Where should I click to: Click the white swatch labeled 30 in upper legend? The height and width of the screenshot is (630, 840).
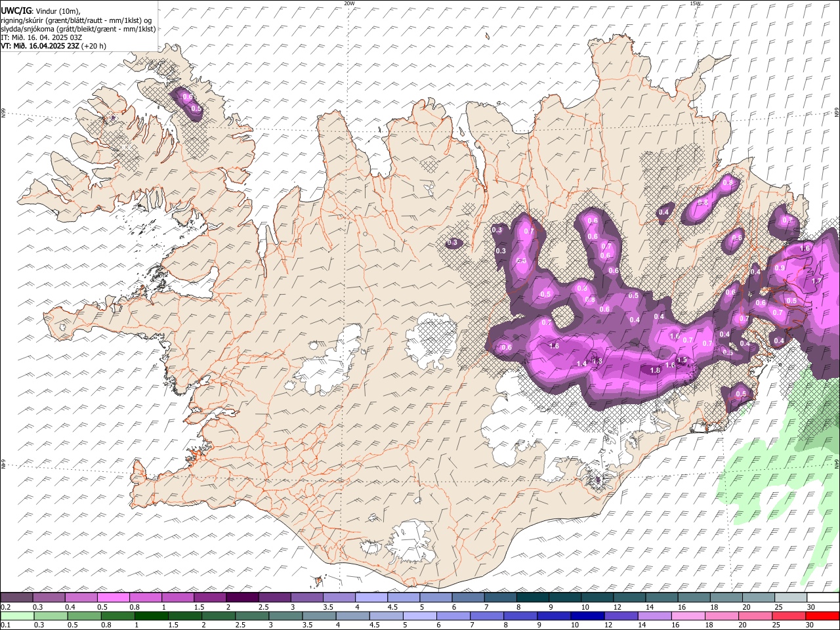pos(822,597)
